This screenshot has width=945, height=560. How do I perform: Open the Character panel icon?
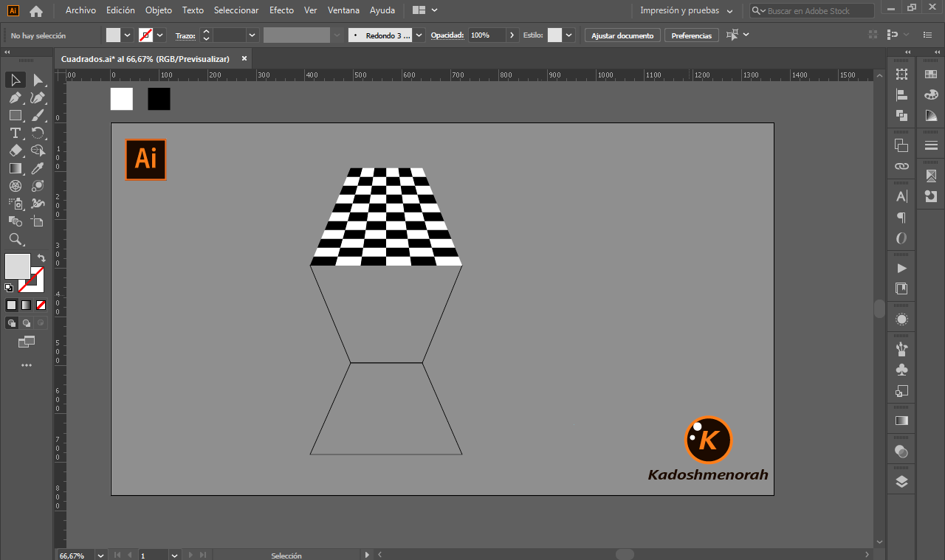(901, 196)
